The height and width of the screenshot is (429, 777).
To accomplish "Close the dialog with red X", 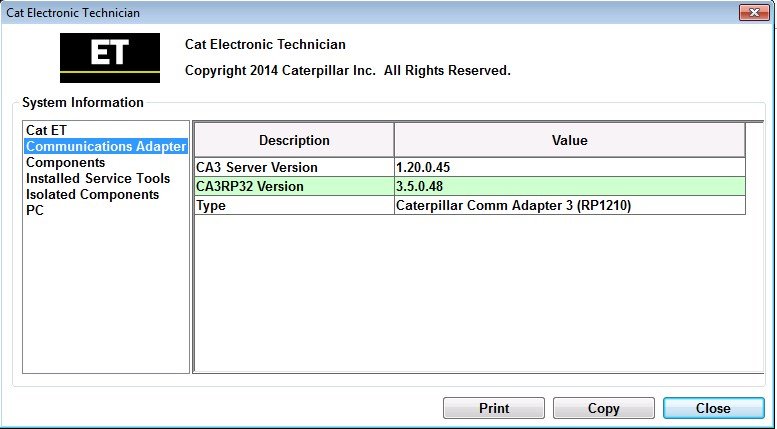I will (x=754, y=12).
